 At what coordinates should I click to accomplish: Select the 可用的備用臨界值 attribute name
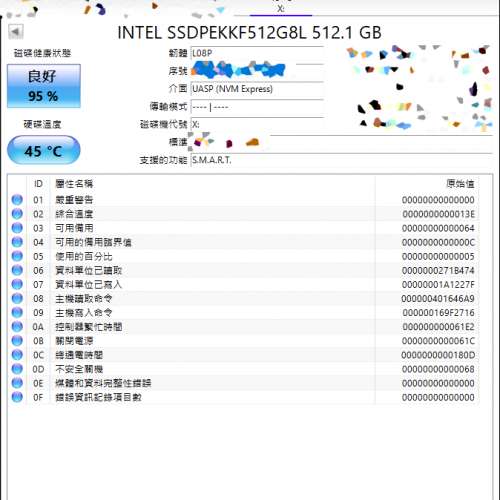[x=93, y=242]
